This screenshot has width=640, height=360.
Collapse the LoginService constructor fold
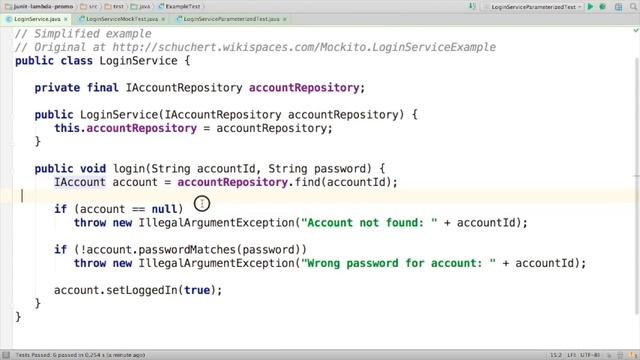(x=12, y=115)
